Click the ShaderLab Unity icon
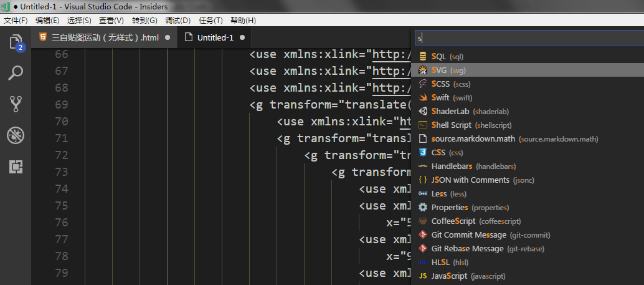 pos(423,111)
